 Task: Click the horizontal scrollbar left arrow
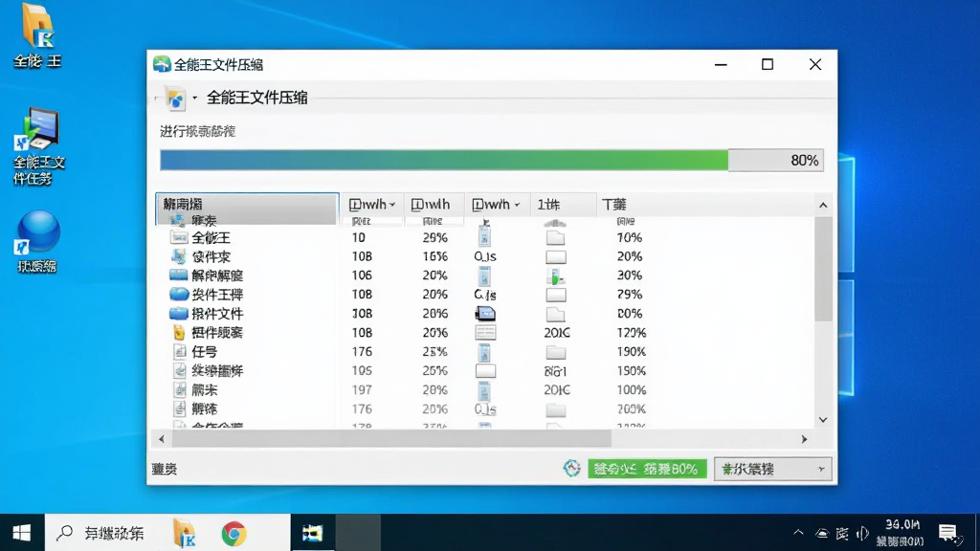(x=162, y=439)
